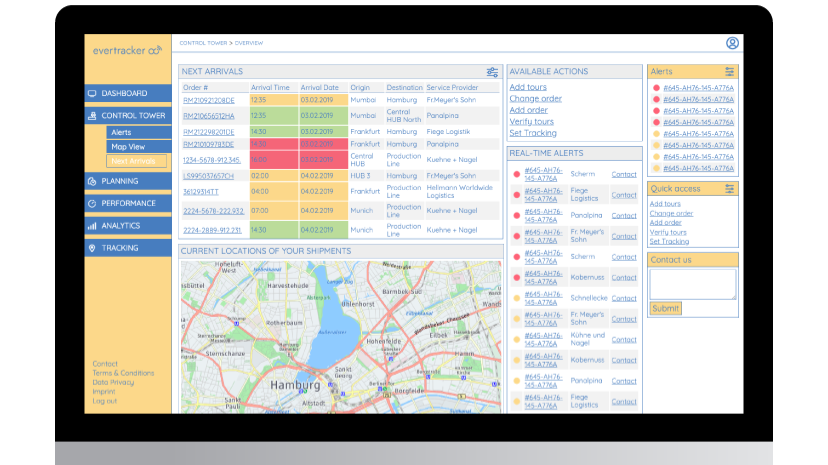Click the Order # column header
The width and height of the screenshot is (828, 465).
[x=195, y=88]
